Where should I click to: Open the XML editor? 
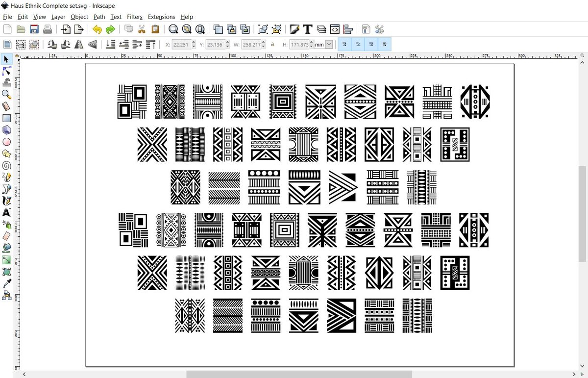[x=335, y=29]
